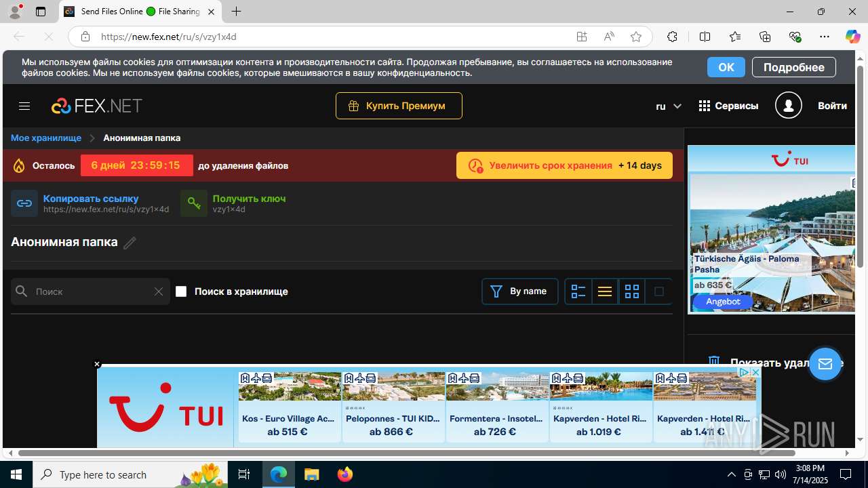The height and width of the screenshot is (488, 868).
Task: Switch to compact lines view
Action: [605, 291]
